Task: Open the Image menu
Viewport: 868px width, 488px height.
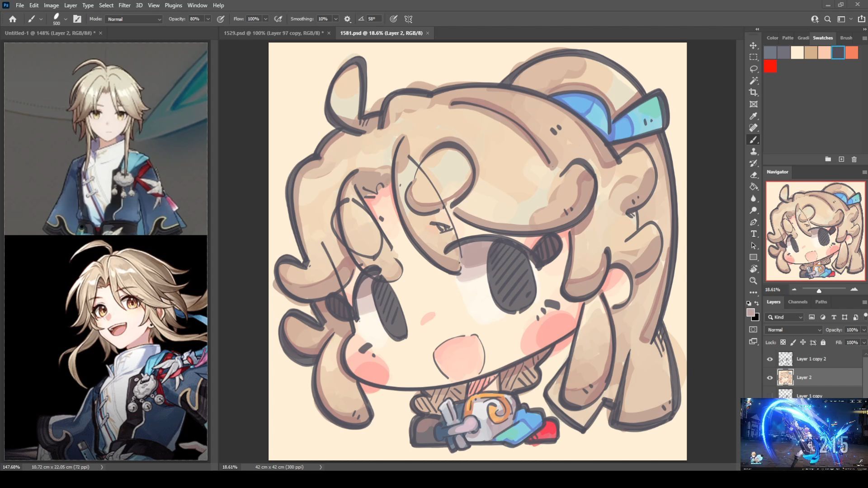Action: [x=51, y=5]
